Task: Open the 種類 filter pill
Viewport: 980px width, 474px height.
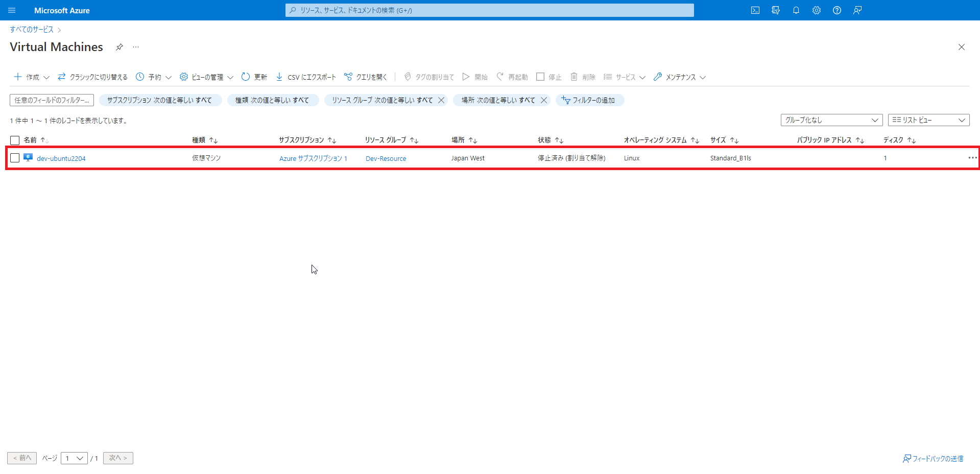Action: [x=272, y=100]
